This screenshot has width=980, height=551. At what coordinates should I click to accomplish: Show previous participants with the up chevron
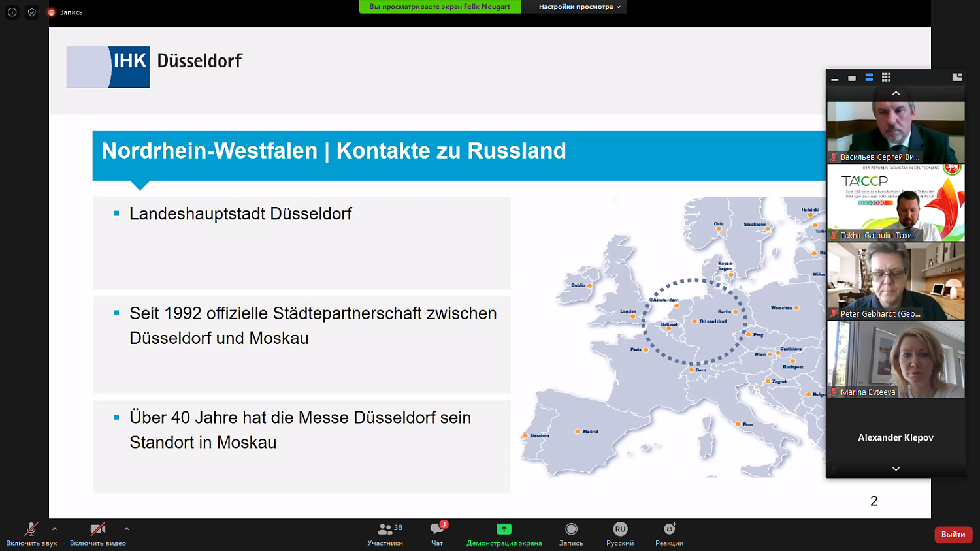(x=896, y=93)
